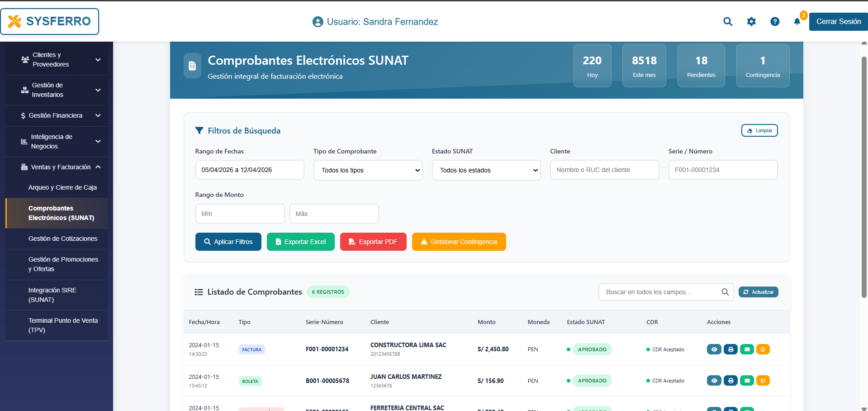
Task: Expand Clientes y Proveedores menu
Action: pyautogui.click(x=57, y=59)
